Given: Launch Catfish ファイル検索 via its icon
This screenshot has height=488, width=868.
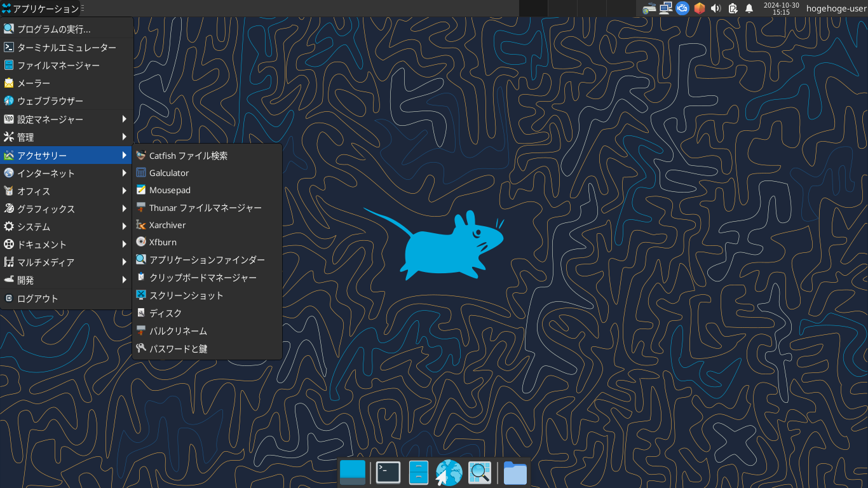Looking at the screenshot, I should pos(141,155).
